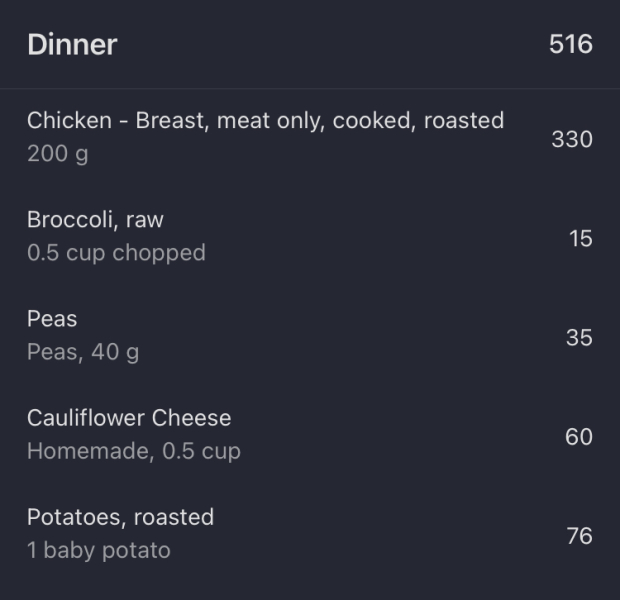This screenshot has width=620, height=600.
Task: Open the Peas food entry title
Action: click(x=52, y=318)
